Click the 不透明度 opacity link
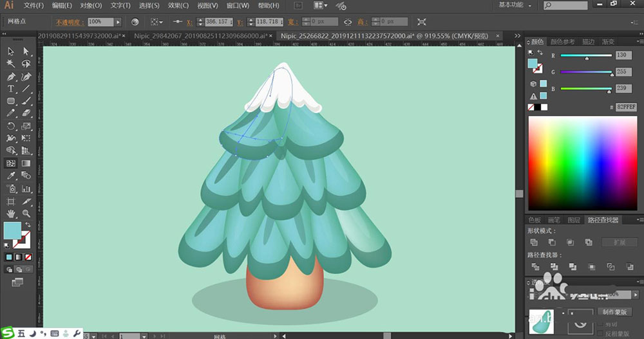 70,22
